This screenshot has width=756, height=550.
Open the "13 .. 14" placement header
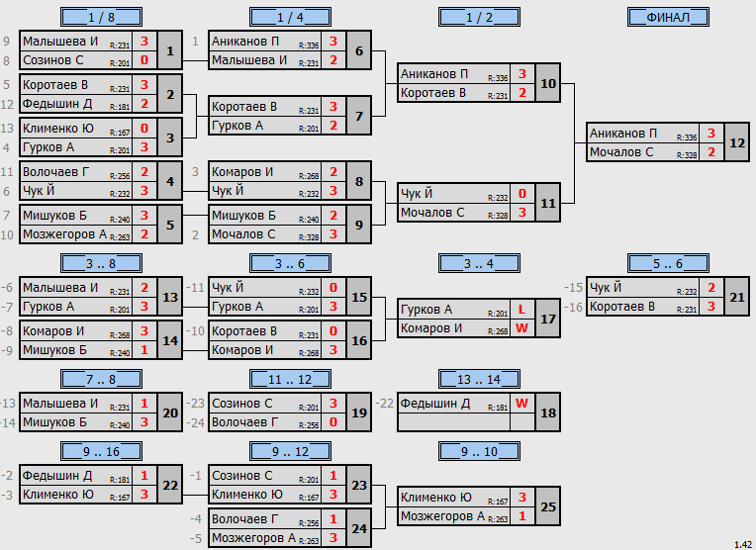coord(479,379)
